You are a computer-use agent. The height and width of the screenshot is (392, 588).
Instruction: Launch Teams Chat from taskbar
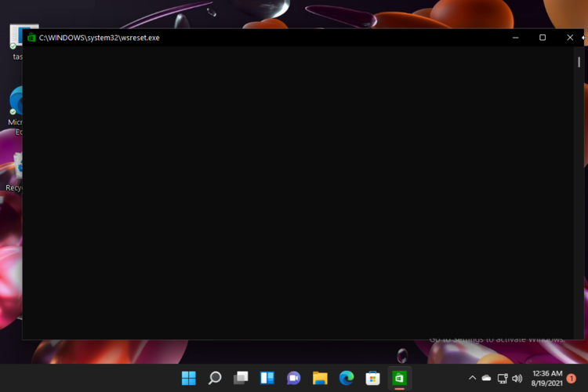point(294,378)
